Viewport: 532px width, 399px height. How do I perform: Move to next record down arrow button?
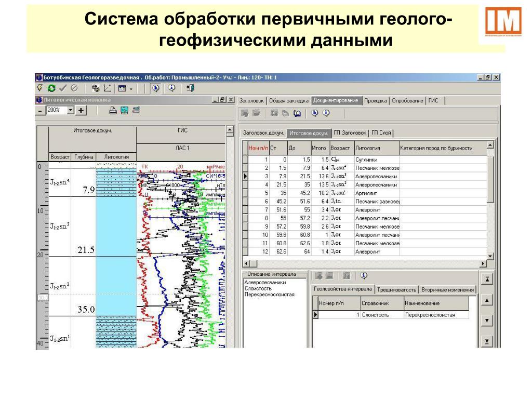(487, 321)
